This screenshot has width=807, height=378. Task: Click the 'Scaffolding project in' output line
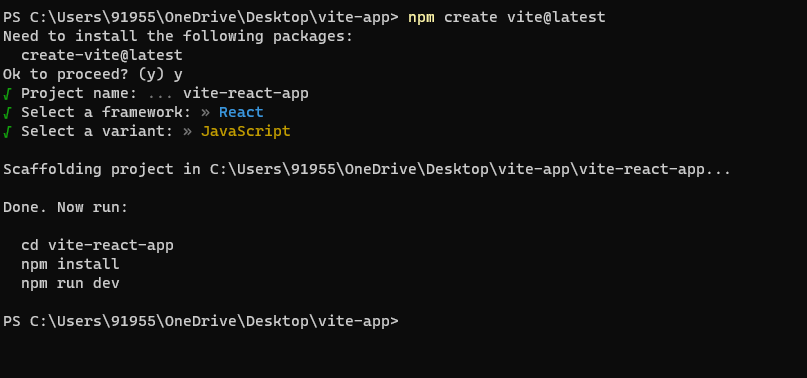point(367,169)
